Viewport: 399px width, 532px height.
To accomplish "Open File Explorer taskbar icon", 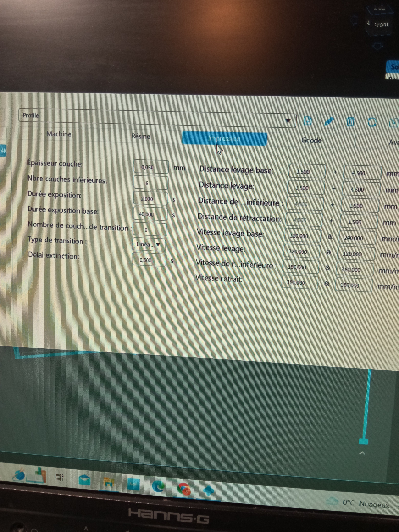I will tap(108, 482).
